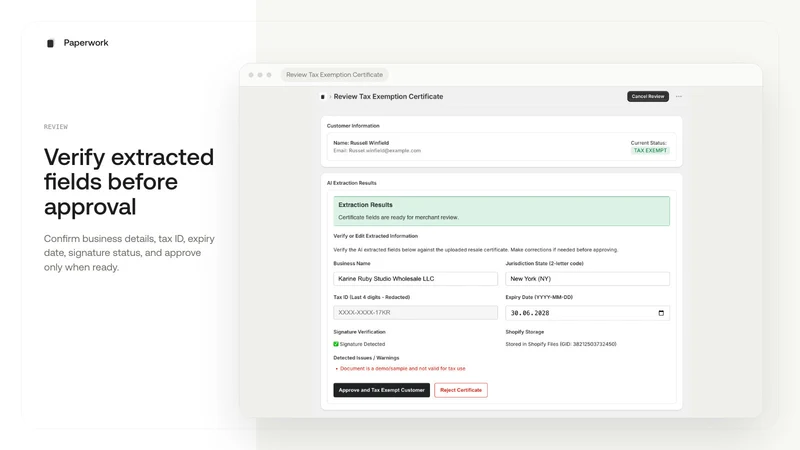Click the demo/sample document warning text

point(403,368)
